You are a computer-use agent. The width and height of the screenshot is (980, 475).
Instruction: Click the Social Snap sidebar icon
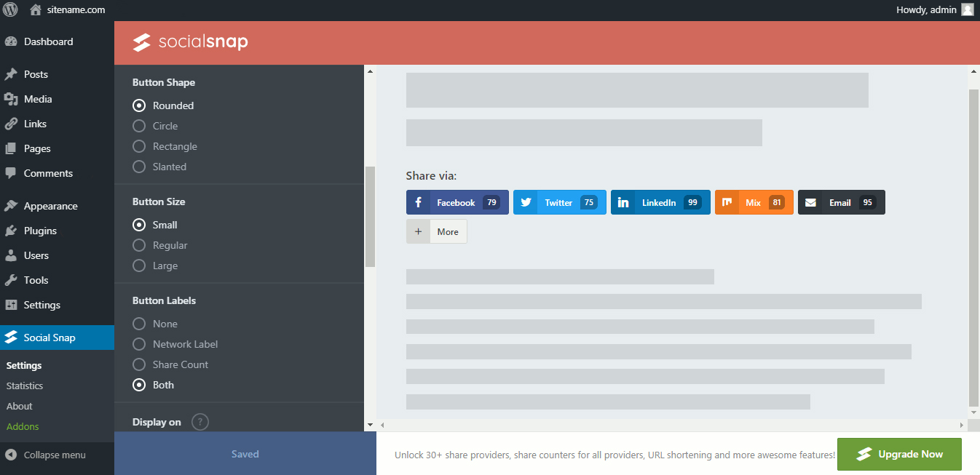tap(11, 338)
